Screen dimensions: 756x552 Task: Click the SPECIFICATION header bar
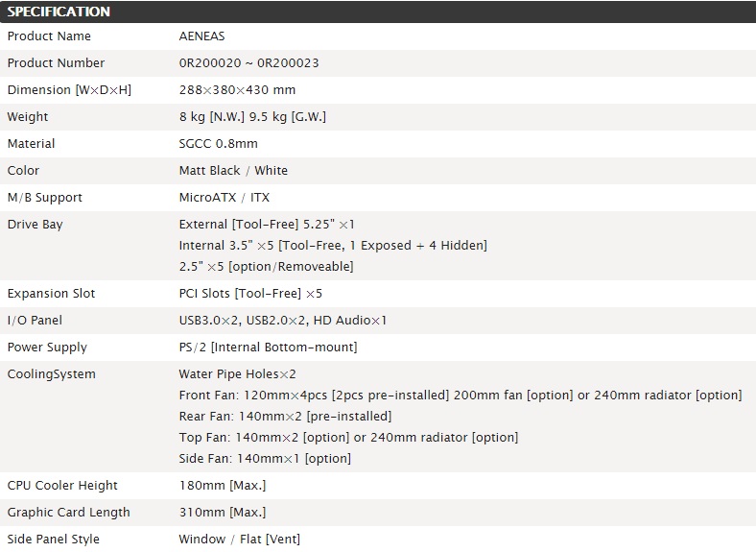(378, 12)
